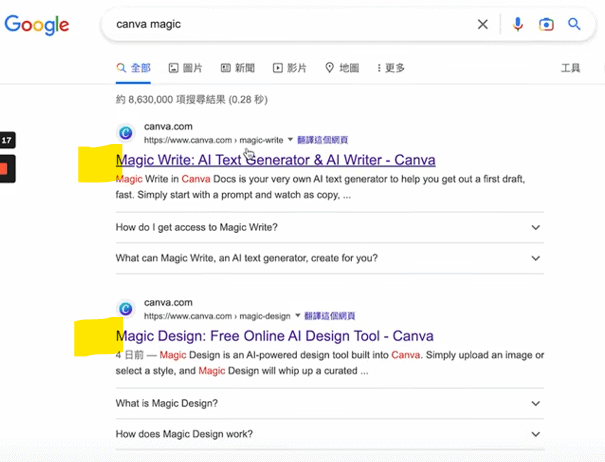605x462 pixels.
Task: Switch to the 地圖 maps tab
Action: click(342, 68)
